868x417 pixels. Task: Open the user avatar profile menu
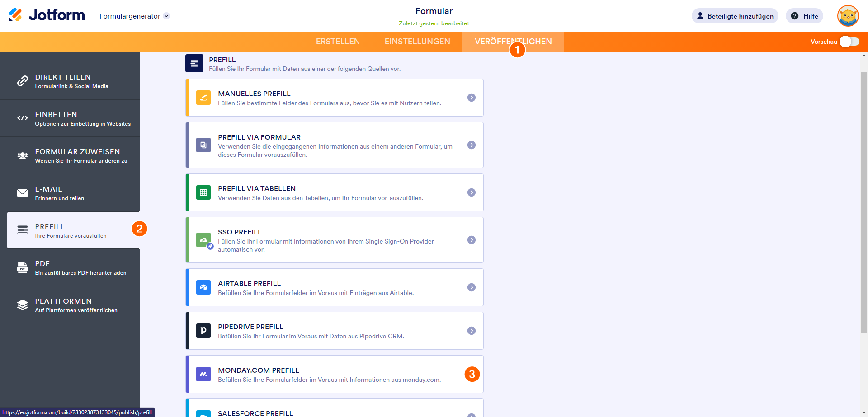coord(848,16)
